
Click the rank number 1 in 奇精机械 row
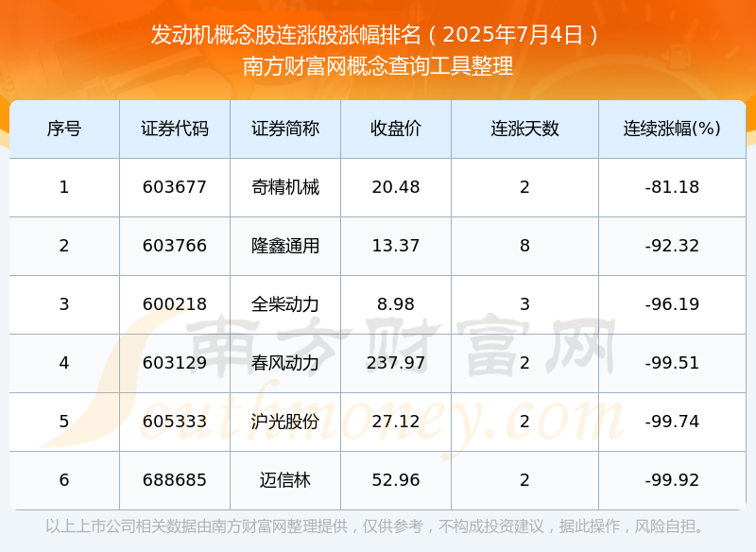pos(64,187)
